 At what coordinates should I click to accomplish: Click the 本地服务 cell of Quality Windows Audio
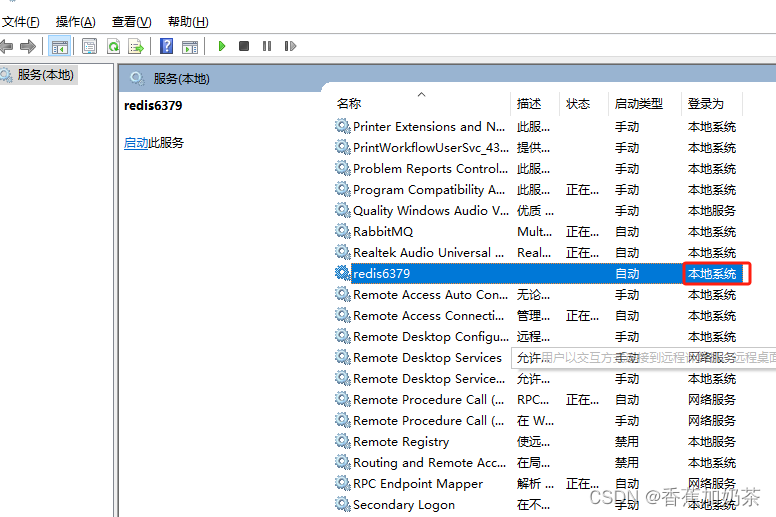coord(712,211)
